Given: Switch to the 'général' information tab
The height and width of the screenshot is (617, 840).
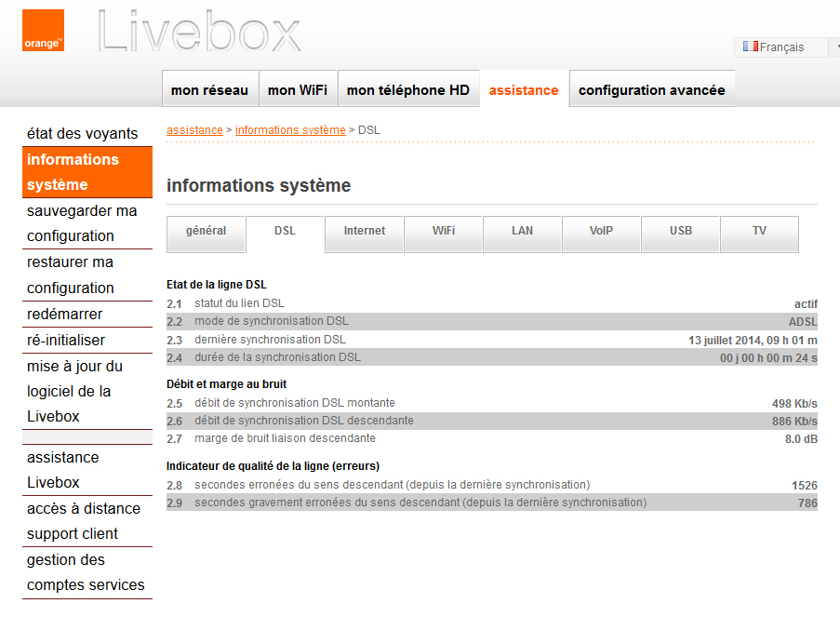Looking at the screenshot, I should coord(206,234).
